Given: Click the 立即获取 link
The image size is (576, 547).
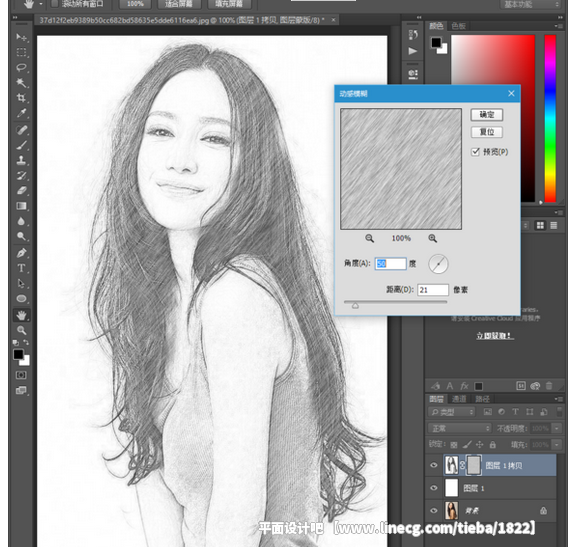Looking at the screenshot, I should coord(495,336).
